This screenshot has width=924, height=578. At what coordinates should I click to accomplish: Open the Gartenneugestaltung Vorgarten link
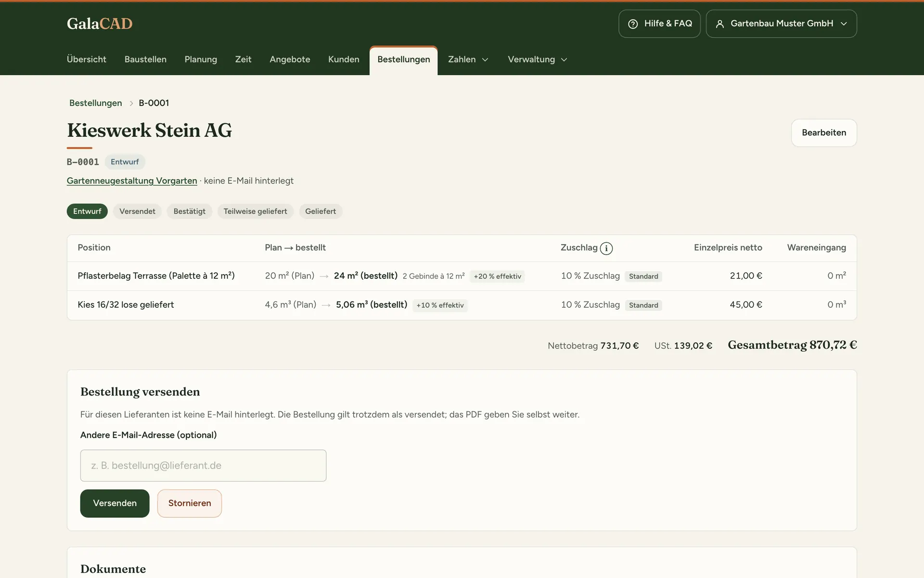[x=132, y=181]
